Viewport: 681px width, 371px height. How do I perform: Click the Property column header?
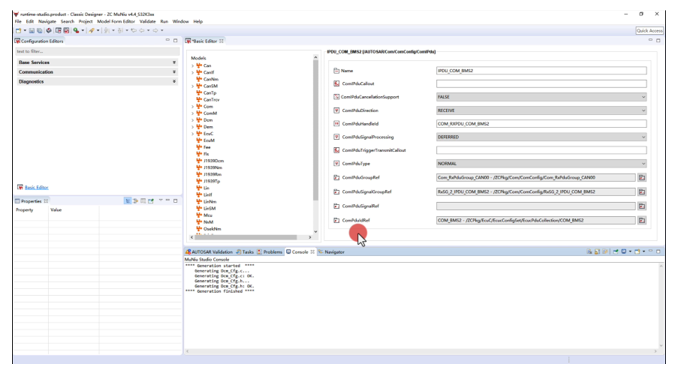(x=25, y=210)
